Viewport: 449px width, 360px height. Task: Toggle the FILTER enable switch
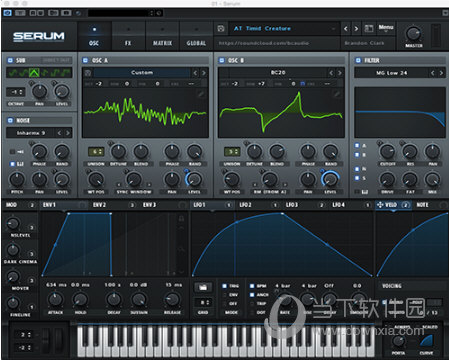coord(358,60)
